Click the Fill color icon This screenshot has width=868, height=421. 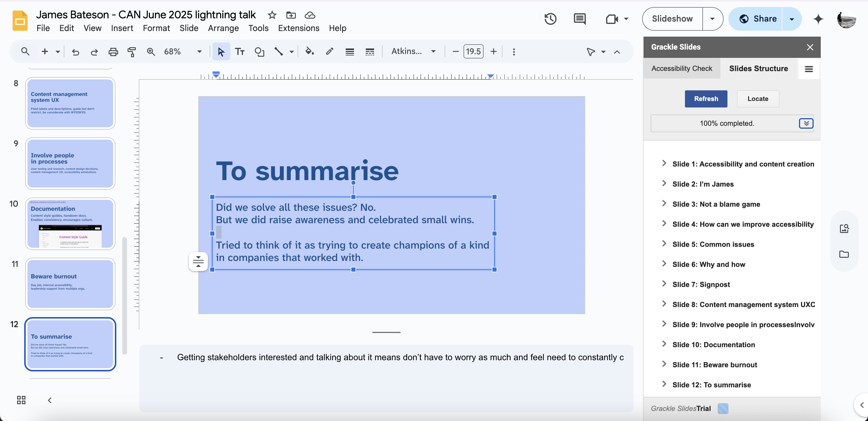(x=309, y=52)
